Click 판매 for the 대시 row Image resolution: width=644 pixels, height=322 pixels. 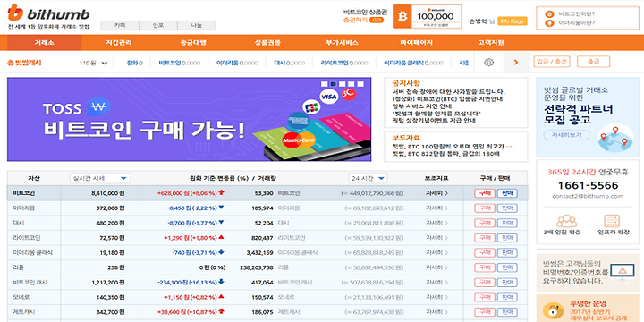(x=507, y=223)
